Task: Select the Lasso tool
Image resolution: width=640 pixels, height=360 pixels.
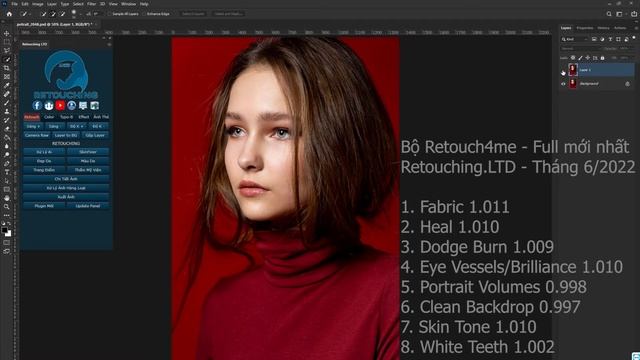Action: pyautogui.click(x=7, y=50)
